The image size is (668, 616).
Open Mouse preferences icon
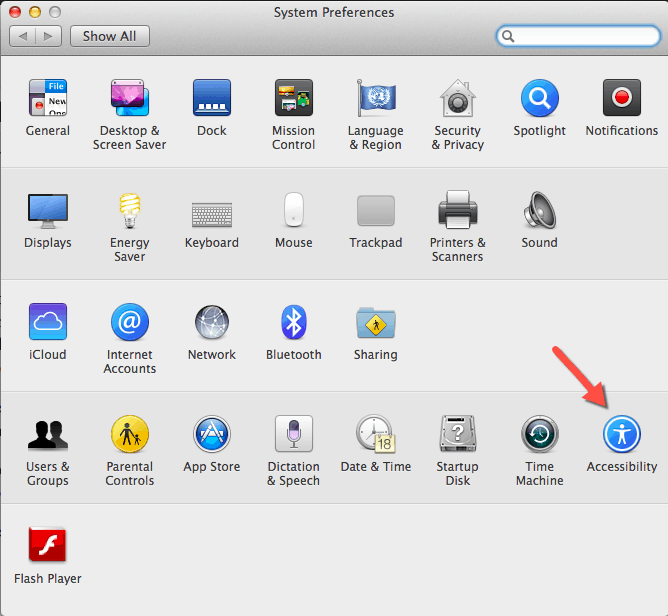point(294,209)
